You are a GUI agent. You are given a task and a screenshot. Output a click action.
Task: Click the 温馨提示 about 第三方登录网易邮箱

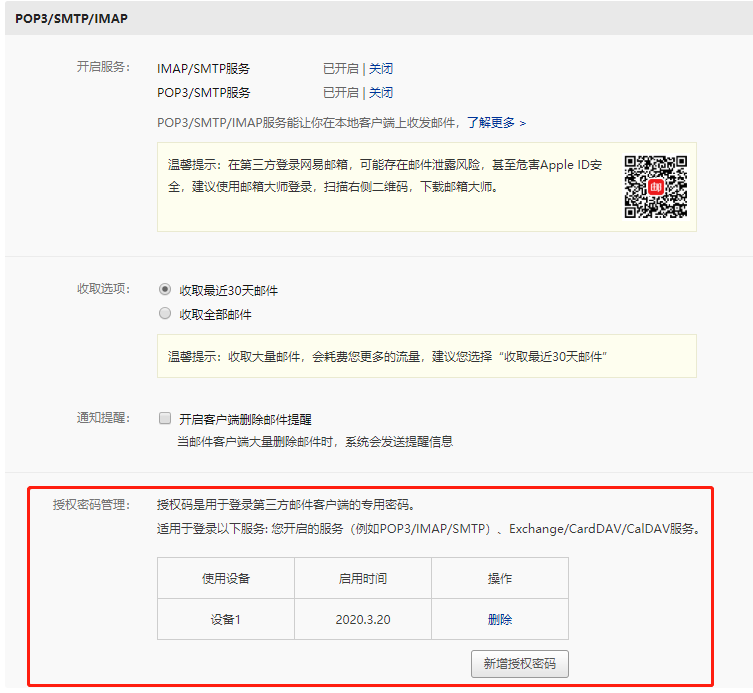pyautogui.click(x=426, y=187)
